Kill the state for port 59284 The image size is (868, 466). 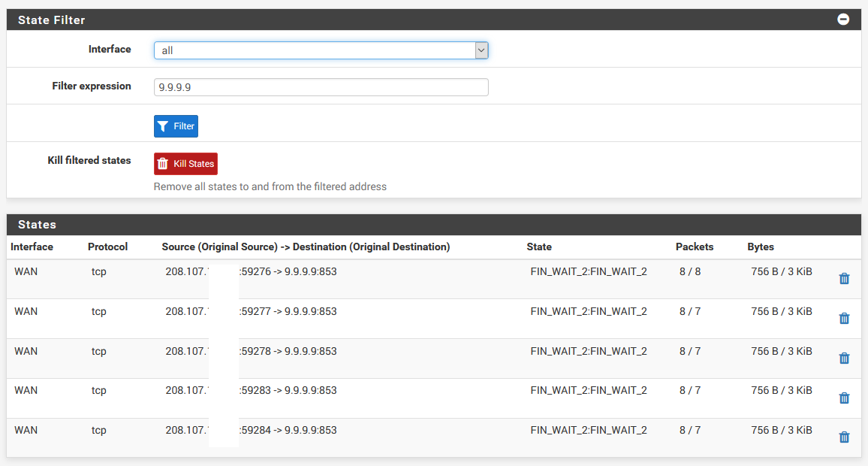pyautogui.click(x=844, y=437)
